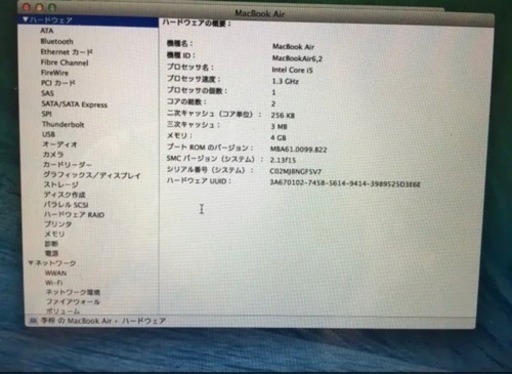Click the ネットワーク section label
Screen dimensions: 512x374
56,263
